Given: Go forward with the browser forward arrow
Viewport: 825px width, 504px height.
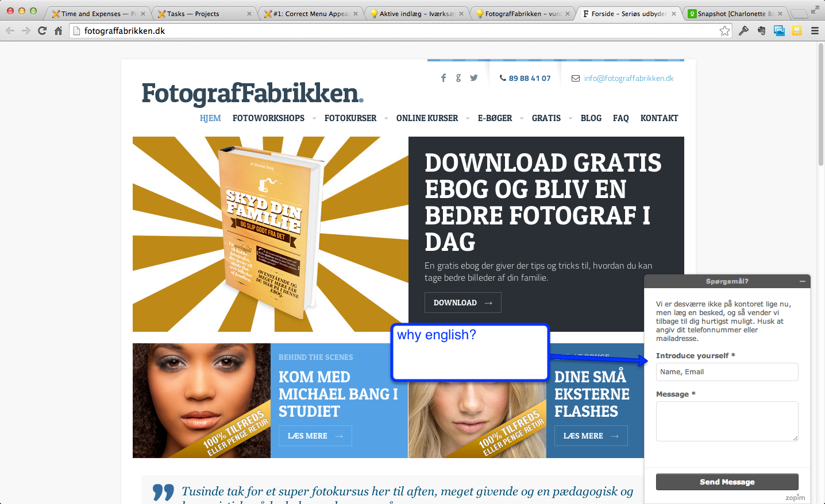Looking at the screenshot, I should click(26, 31).
